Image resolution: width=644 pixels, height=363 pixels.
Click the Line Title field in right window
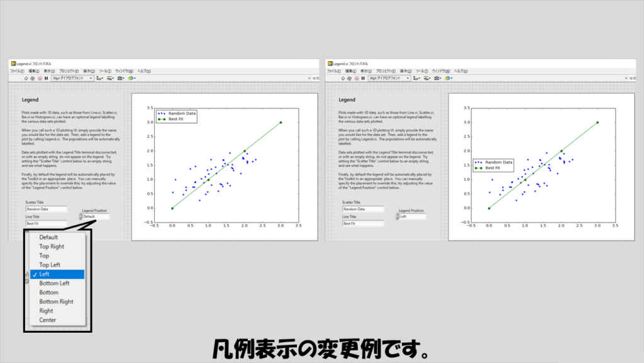point(362,223)
